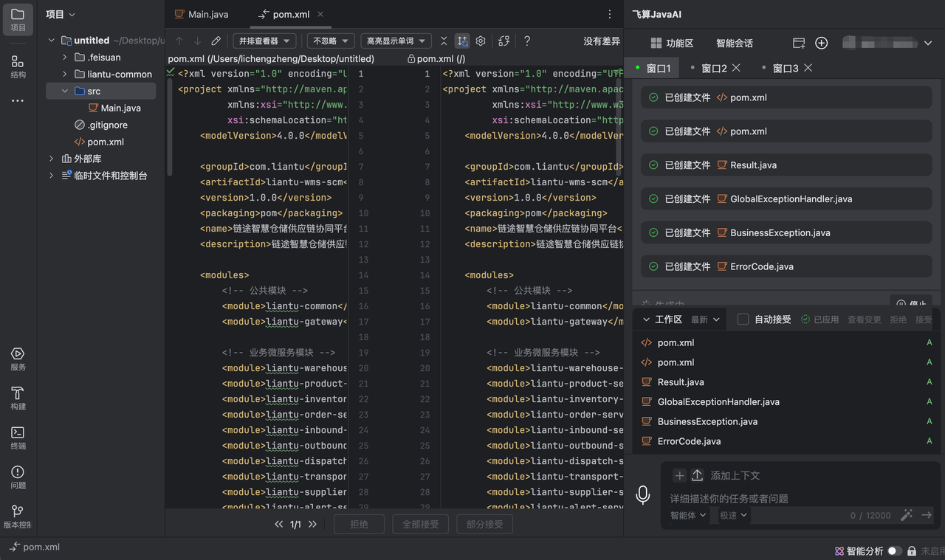Open the side-by-side viewer dropdown
The width and height of the screenshot is (945, 560).
pyautogui.click(x=264, y=41)
